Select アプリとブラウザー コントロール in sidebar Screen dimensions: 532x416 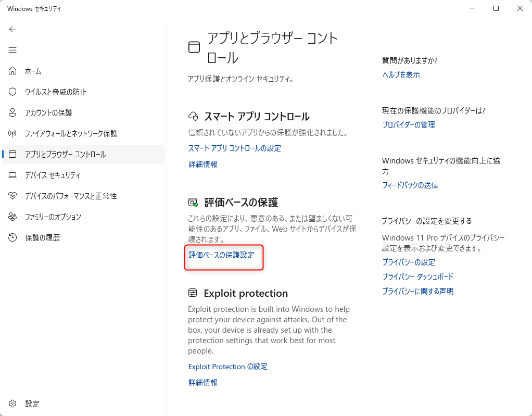[x=65, y=154]
